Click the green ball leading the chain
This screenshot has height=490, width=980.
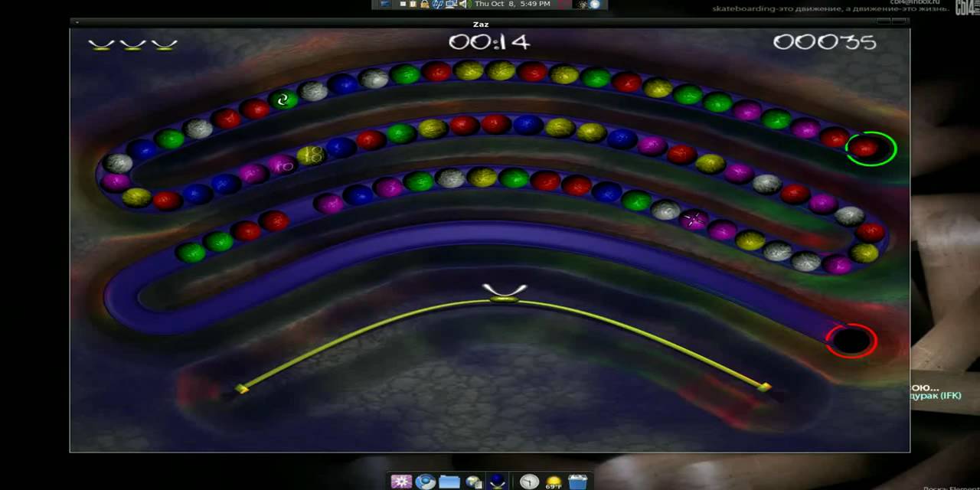point(191,252)
